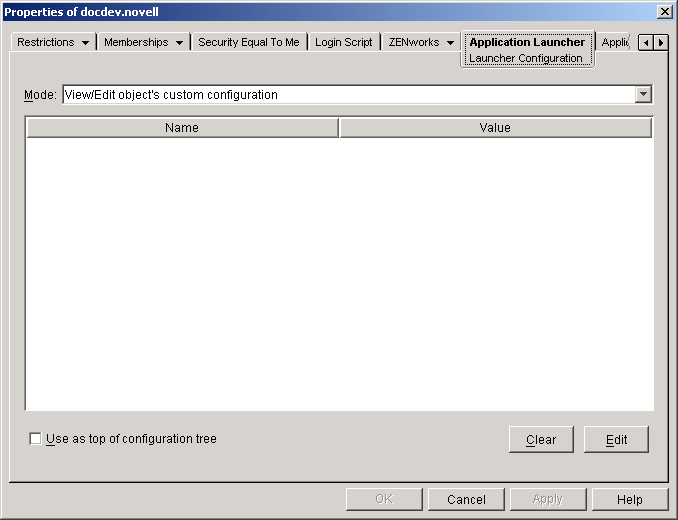The height and width of the screenshot is (520, 678).
Task: Click the grayed-out OK button
Action: pos(384,500)
